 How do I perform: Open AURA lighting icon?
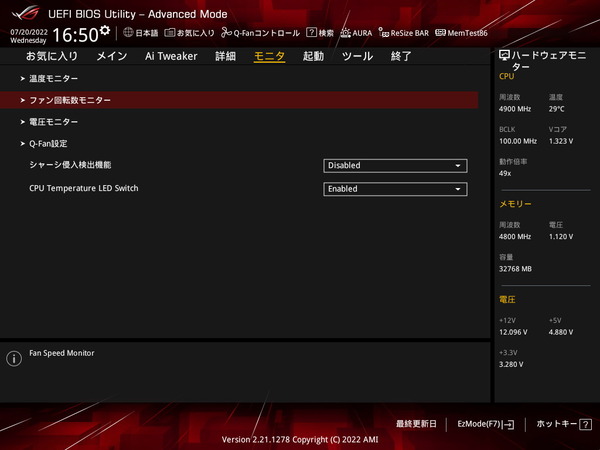coord(346,33)
